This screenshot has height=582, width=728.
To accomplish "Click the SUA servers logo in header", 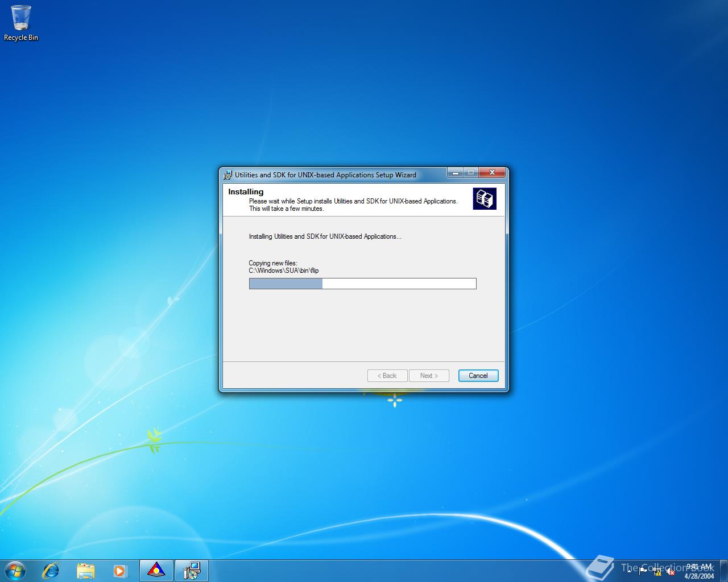I will coord(485,198).
